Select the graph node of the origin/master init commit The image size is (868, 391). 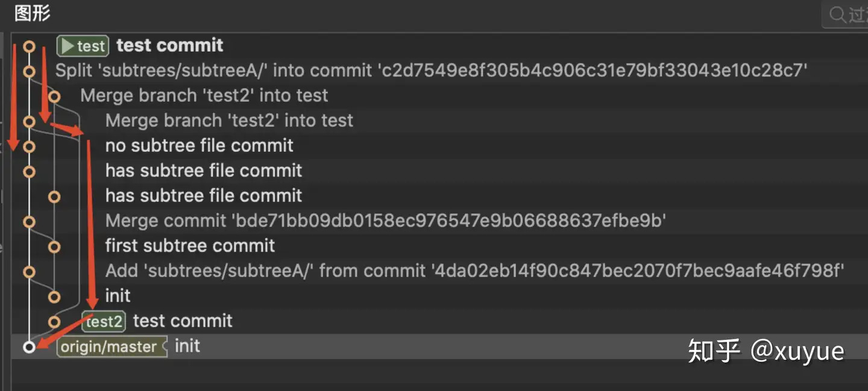tap(29, 346)
